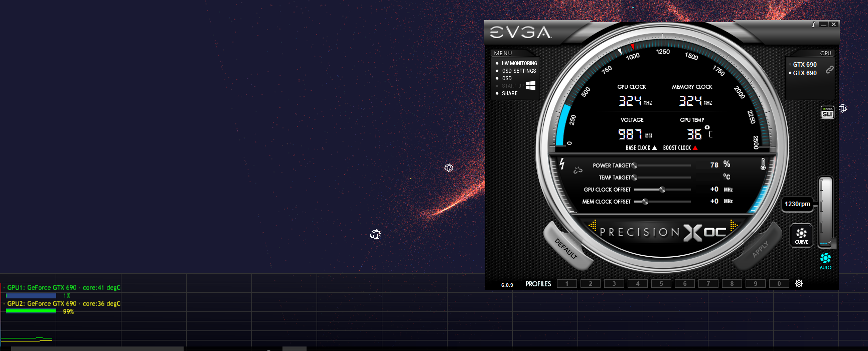This screenshot has width=868, height=351.
Task: Click the MEM clock offset +0 value
Action: click(x=714, y=201)
